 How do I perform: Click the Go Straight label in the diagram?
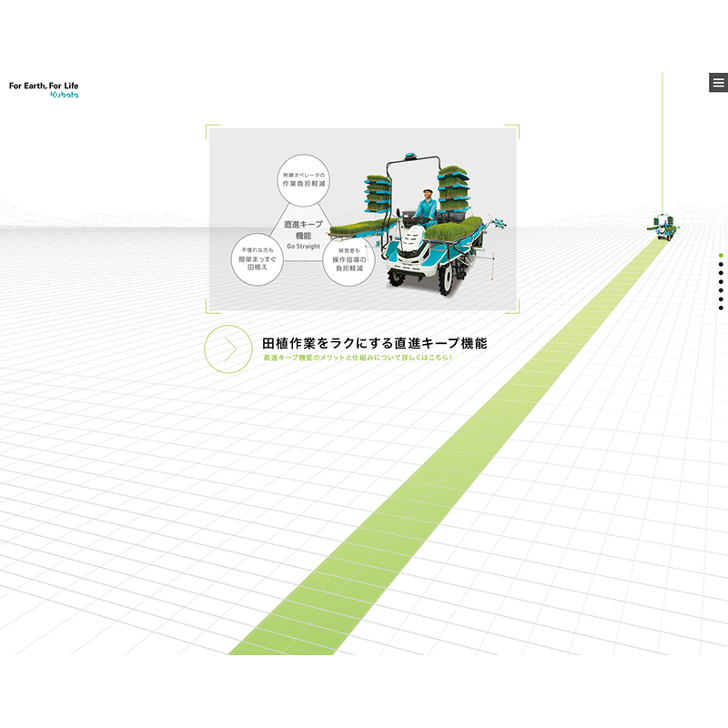coord(303,246)
